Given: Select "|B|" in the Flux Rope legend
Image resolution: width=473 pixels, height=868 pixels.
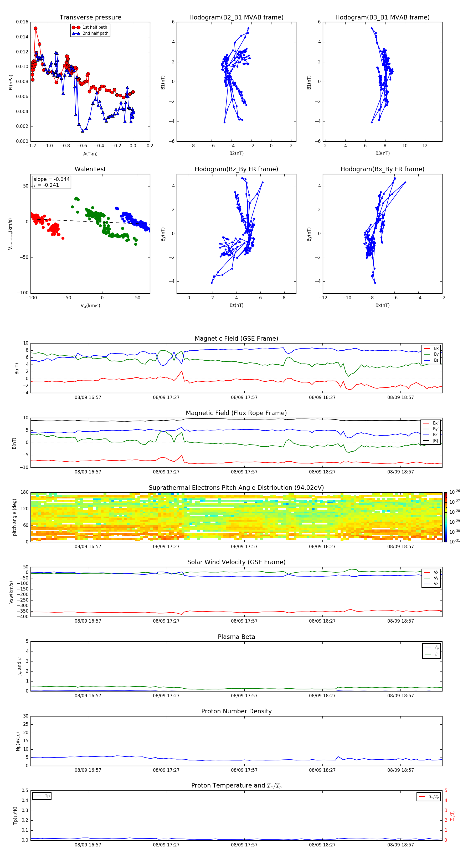Looking at the screenshot, I should pyautogui.click(x=431, y=441).
